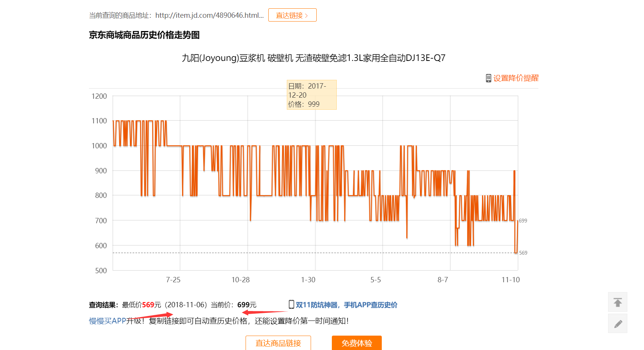
Task: Click the y-axis value 1100
Action: [x=99, y=121]
